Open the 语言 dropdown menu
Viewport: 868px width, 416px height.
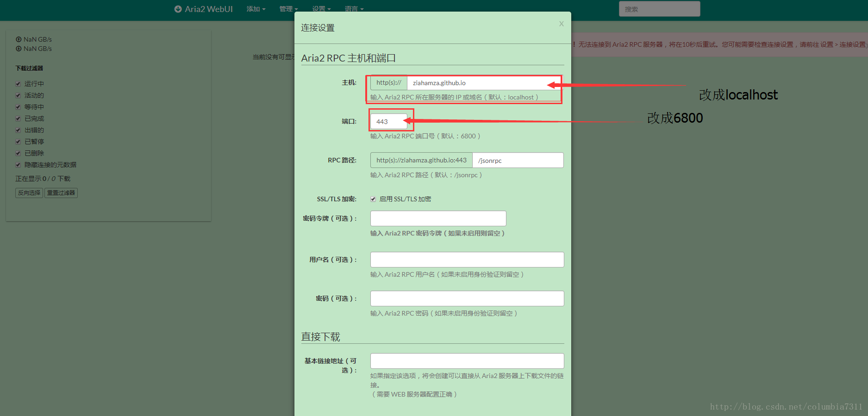pyautogui.click(x=354, y=9)
